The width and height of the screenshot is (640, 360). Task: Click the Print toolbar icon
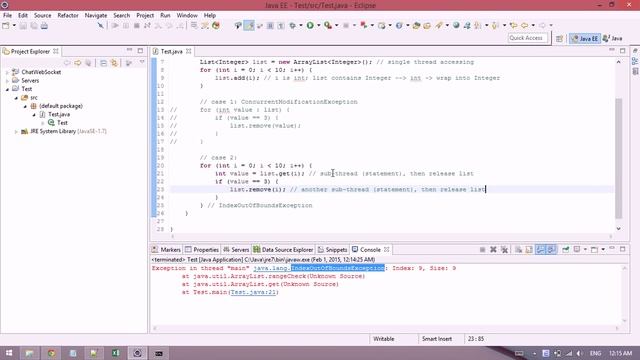pos(44,25)
